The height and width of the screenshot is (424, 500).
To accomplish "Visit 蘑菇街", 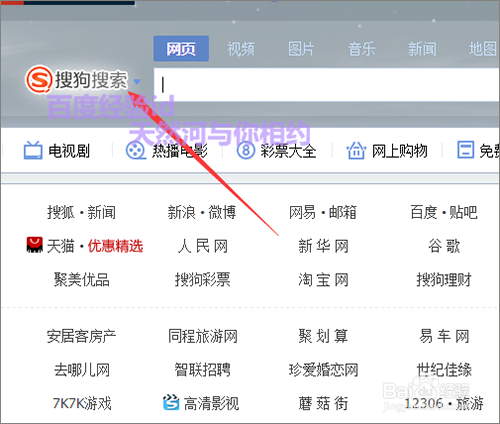I will coord(323,403).
